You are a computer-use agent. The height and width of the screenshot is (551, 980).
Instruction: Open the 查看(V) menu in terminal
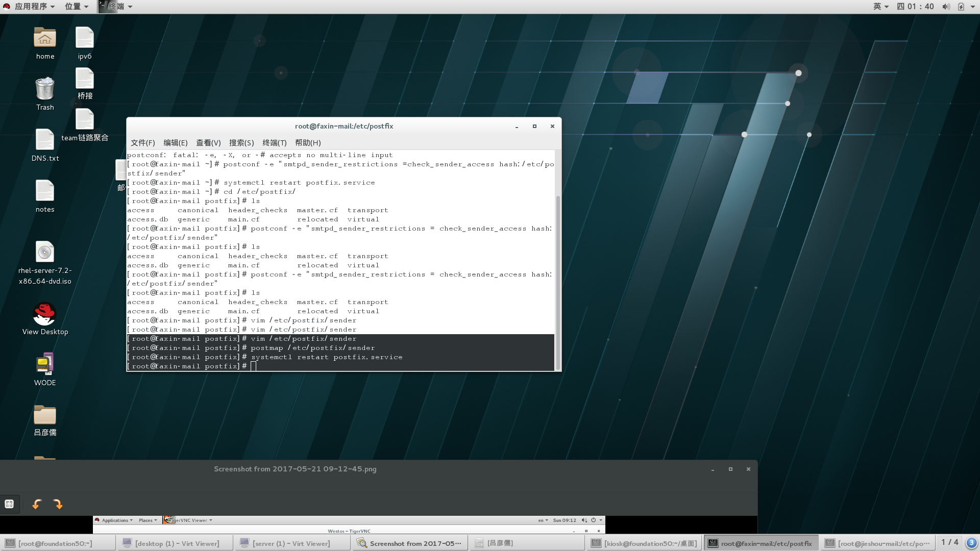coord(208,143)
